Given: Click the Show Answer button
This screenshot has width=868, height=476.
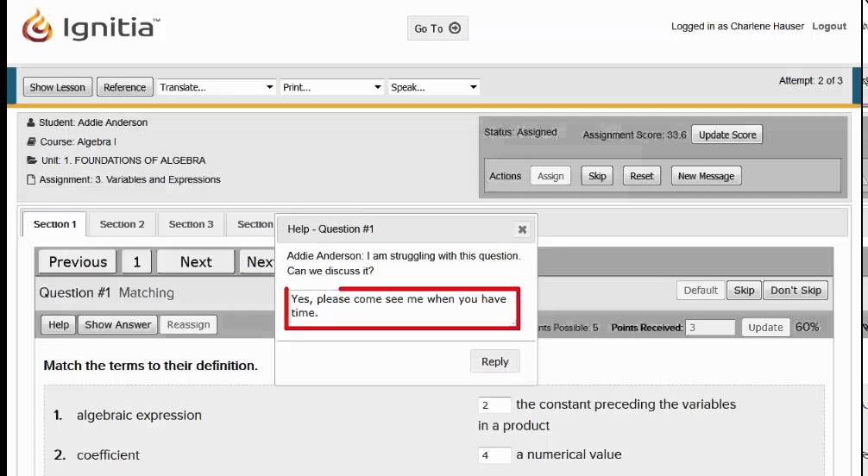Looking at the screenshot, I should coord(118,325).
